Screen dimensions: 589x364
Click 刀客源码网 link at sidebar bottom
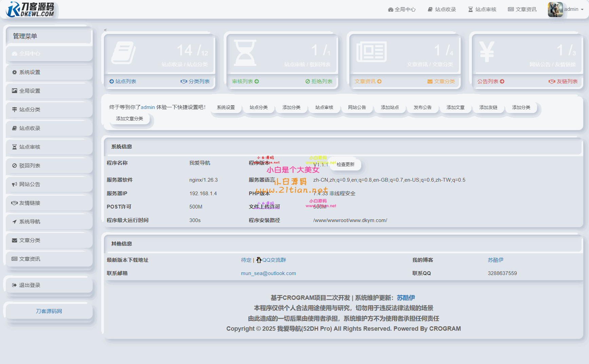point(49,311)
